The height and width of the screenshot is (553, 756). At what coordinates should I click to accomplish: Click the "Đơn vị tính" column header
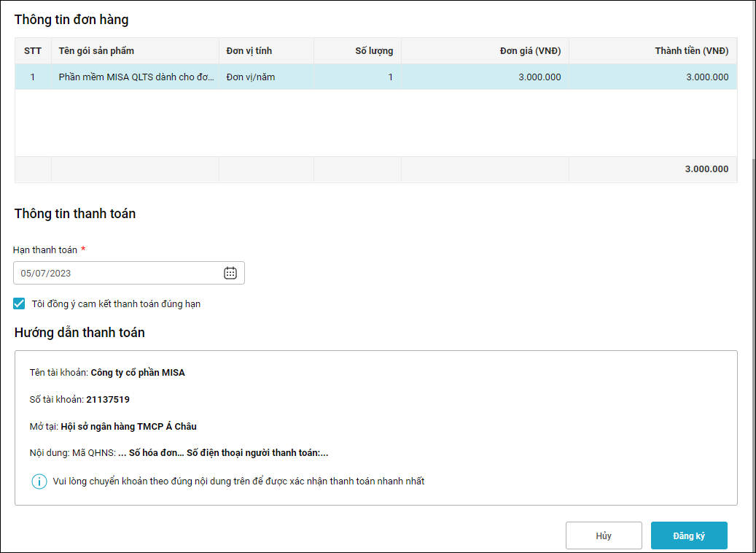249,51
